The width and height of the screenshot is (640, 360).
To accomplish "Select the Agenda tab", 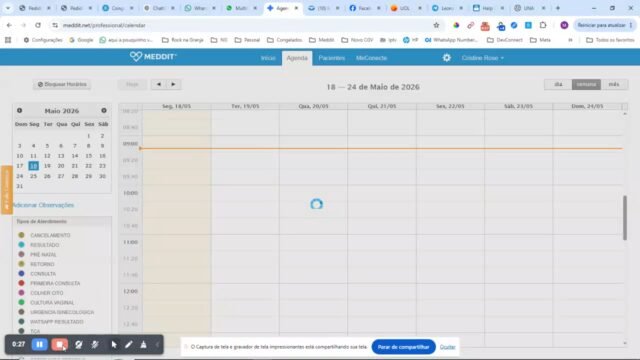I will pyautogui.click(x=297, y=58).
